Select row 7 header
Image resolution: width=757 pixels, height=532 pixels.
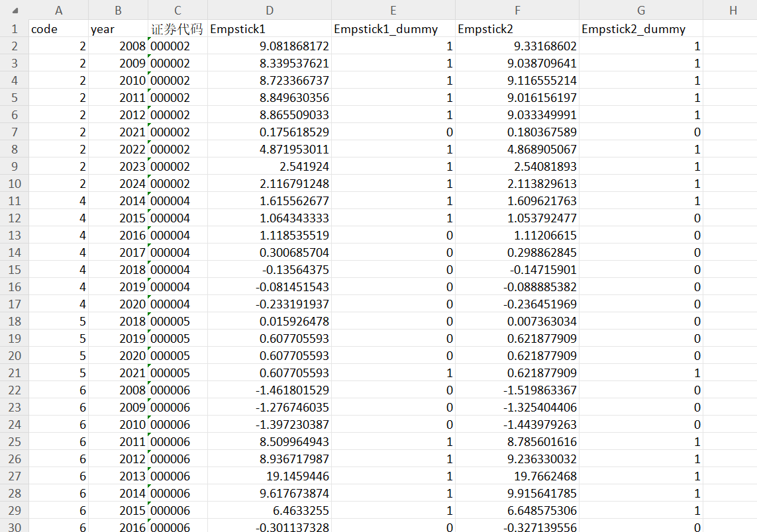tap(15, 132)
